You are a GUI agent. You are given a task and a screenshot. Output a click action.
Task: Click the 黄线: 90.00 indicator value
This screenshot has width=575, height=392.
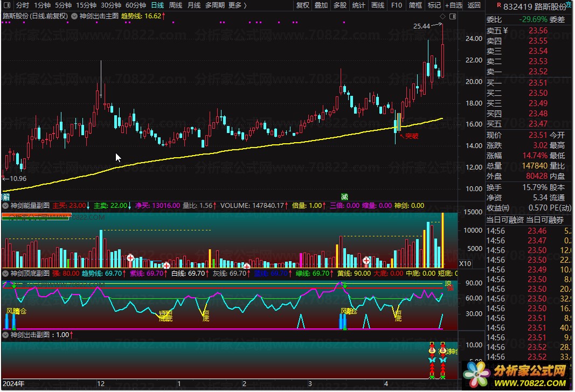tap(354, 274)
